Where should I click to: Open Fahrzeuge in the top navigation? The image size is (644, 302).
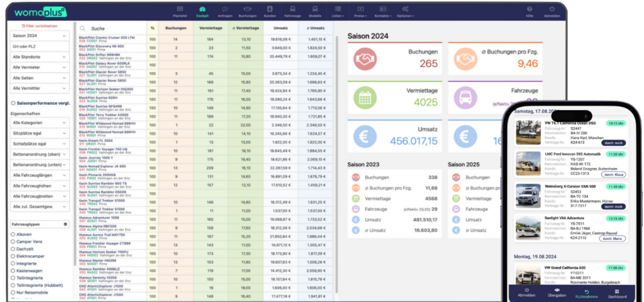(292, 11)
